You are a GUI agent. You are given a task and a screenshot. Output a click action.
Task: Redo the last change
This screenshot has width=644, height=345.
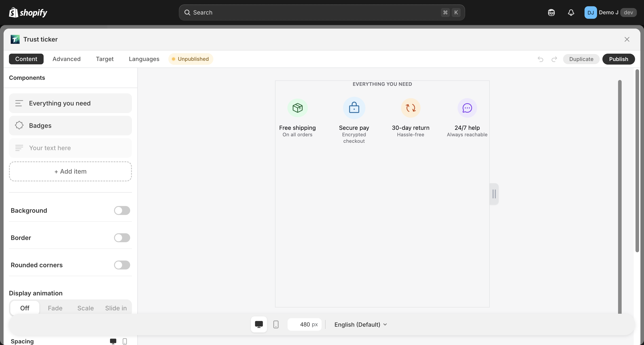(x=554, y=59)
